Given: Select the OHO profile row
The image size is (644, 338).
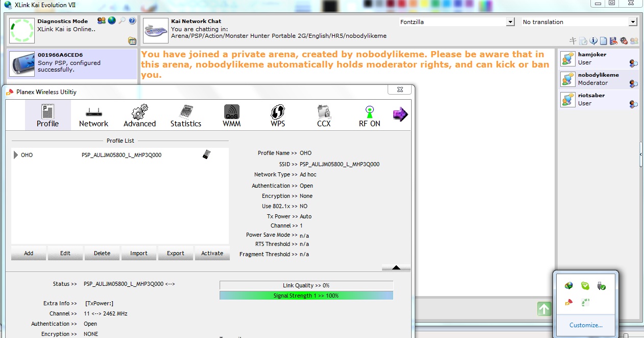Looking at the screenshot, I should 120,155.
